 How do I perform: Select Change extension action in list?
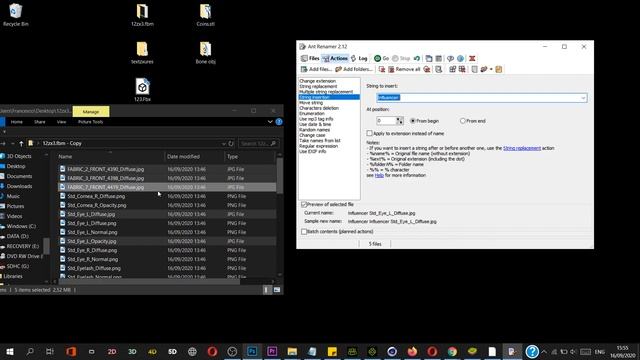click(x=318, y=81)
